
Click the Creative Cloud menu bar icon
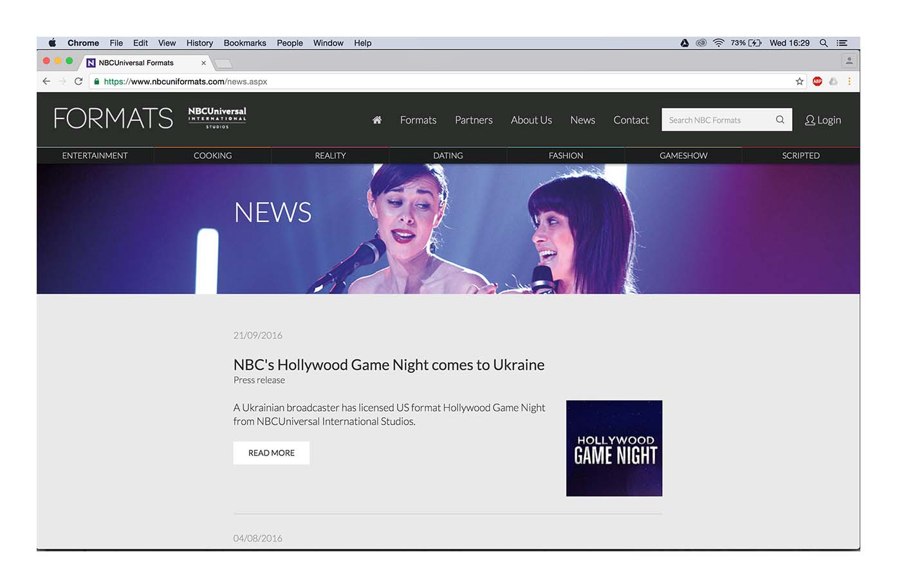point(701,43)
